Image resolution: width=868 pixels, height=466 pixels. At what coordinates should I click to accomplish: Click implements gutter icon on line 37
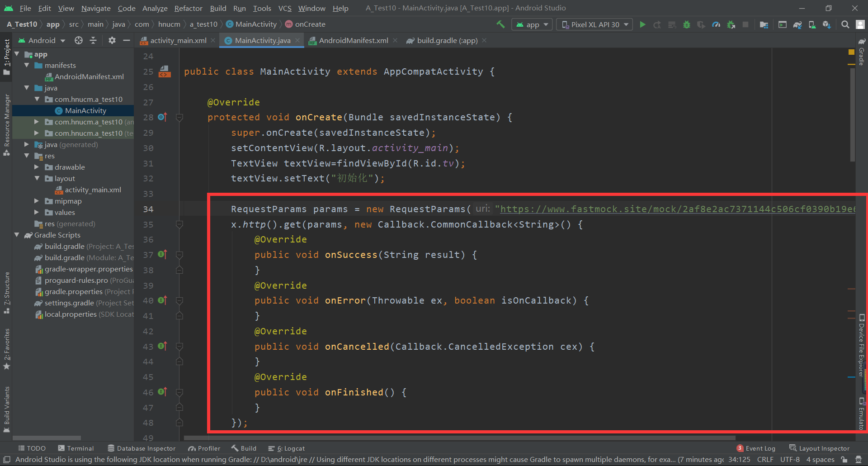(x=162, y=255)
